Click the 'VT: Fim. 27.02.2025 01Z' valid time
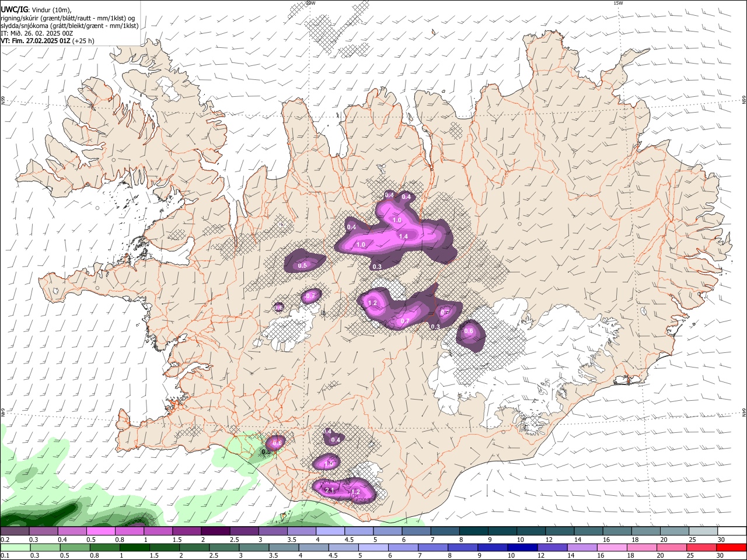Screen dimensions: 747x560 coord(36,41)
